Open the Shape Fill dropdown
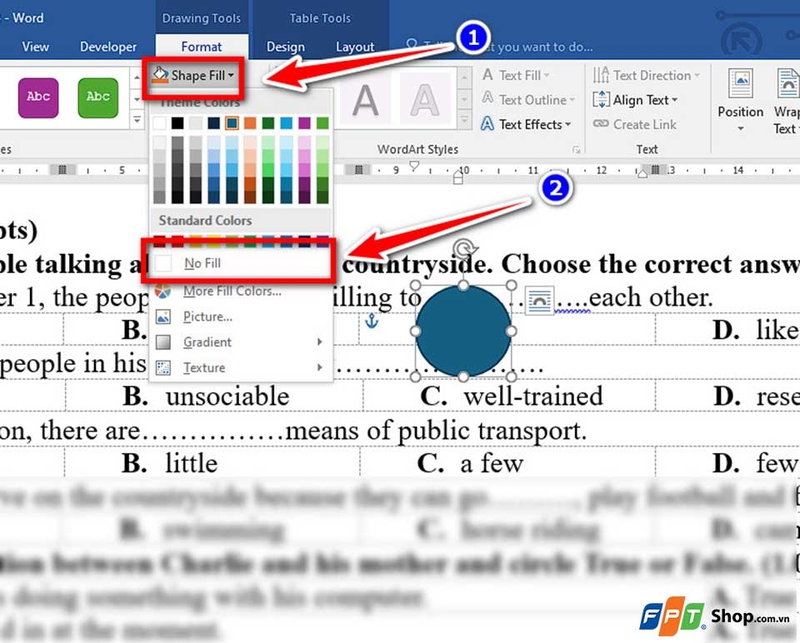800x643 pixels. click(193, 76)
